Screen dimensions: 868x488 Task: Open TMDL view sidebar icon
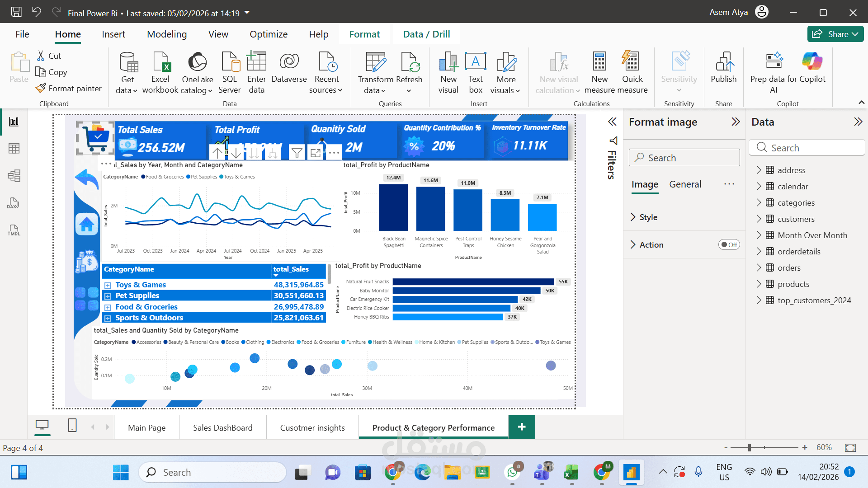coord(14,230)
